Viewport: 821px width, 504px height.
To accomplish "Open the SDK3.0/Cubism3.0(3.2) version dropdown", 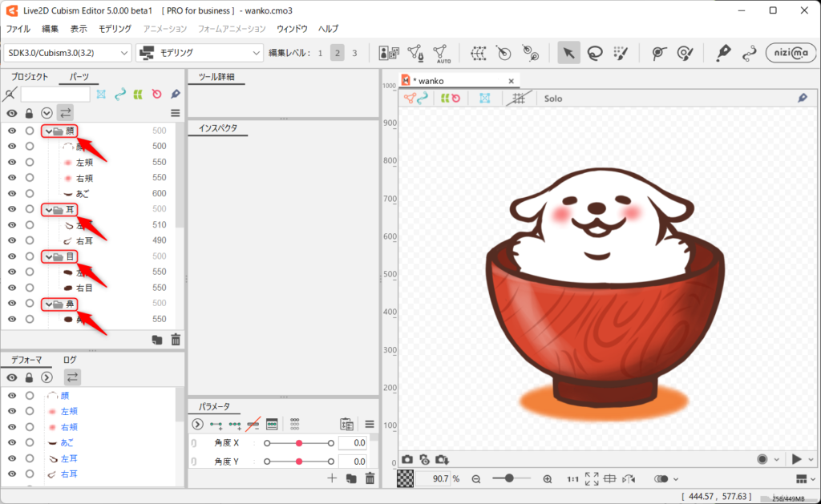I will [67, 53].
